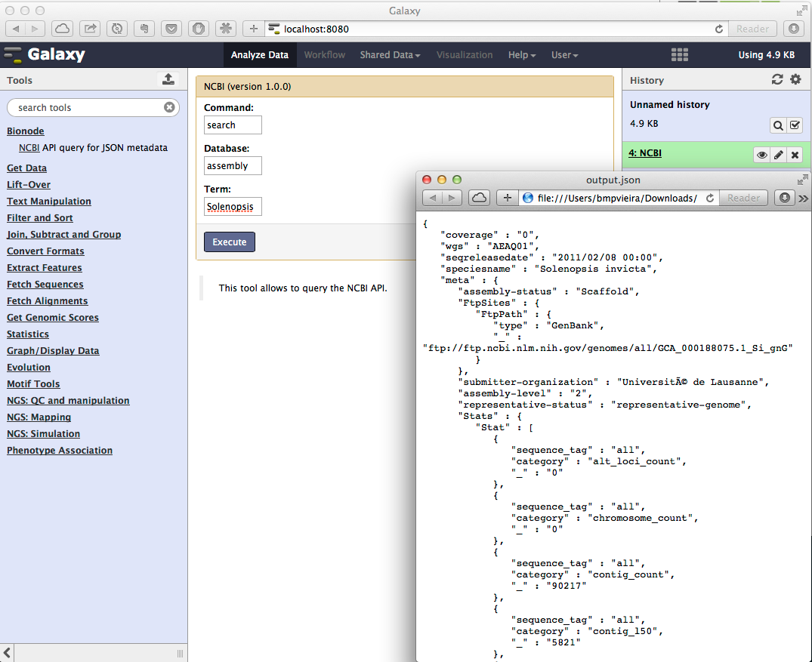Show downloads in output.json window
The height and width of the screenshot is (662, 812).
(x=785, y=198)
